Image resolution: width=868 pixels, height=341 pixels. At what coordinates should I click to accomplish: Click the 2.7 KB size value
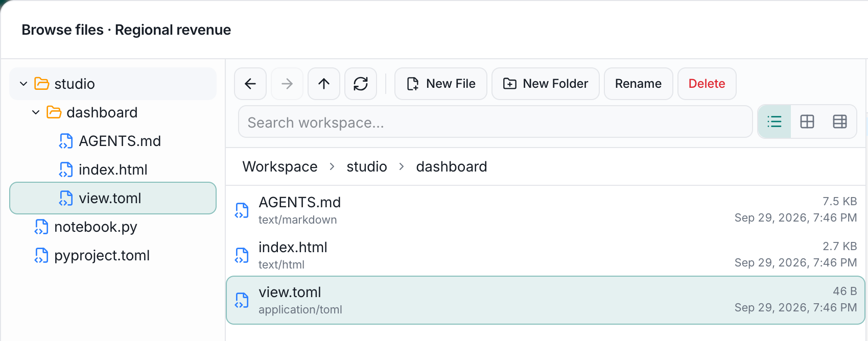(840, 247)
